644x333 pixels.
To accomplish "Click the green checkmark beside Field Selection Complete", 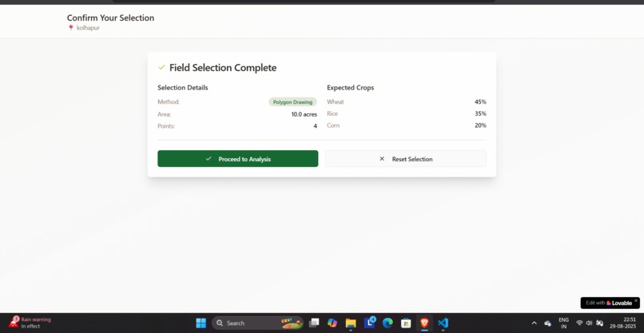I will [x=162, y=67].
